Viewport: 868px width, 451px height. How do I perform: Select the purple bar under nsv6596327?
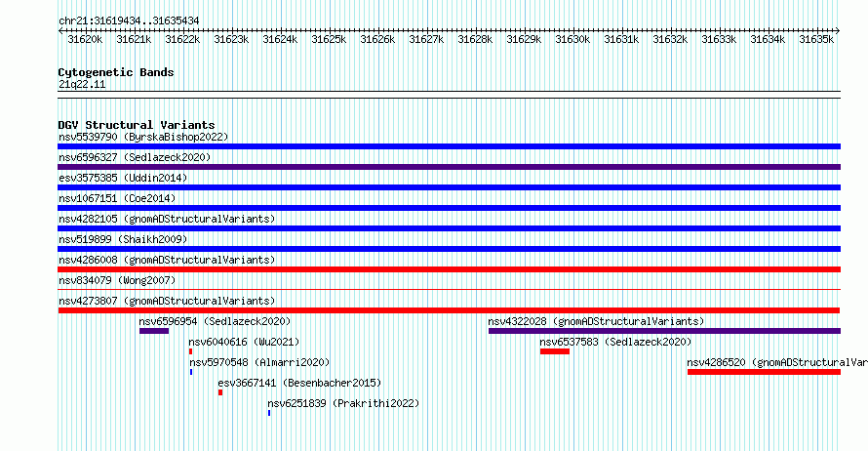click(x=449, y=167)
